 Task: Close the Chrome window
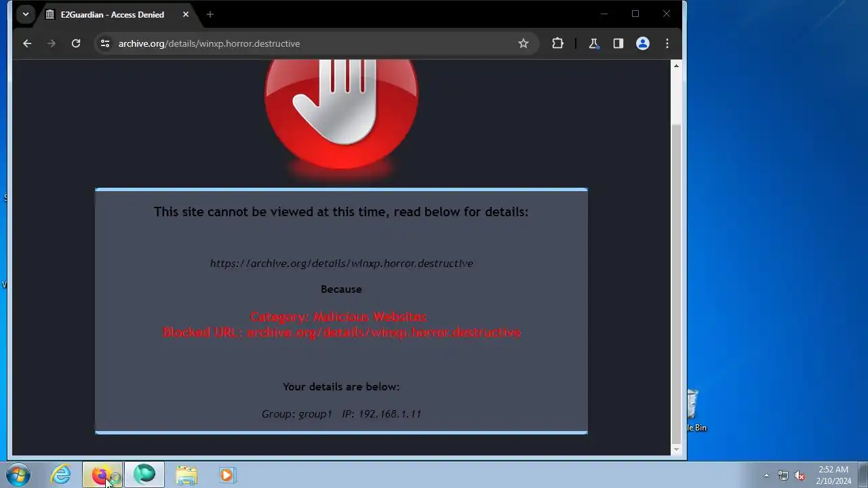point(667,14)
